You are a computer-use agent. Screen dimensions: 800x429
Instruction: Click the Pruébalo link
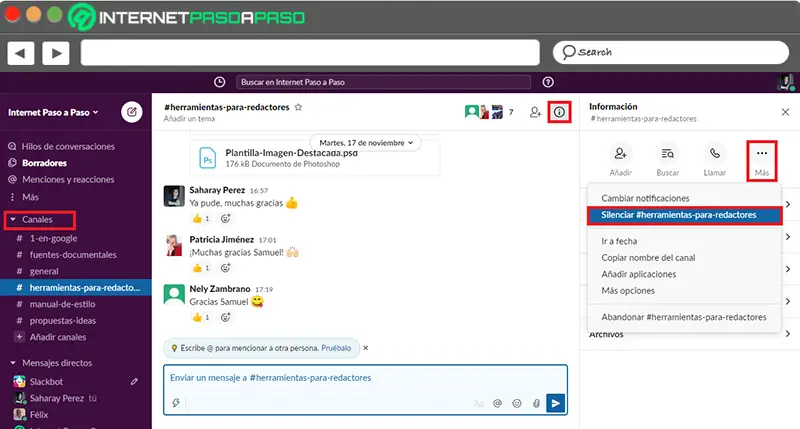click(x=336, y=348)
